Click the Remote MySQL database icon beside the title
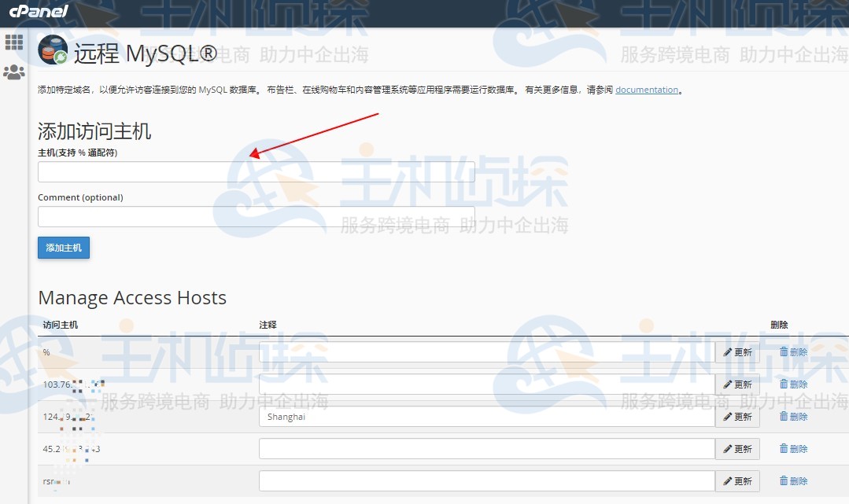The width and height of the screenshot is (849, 504). [x=52, y=49]
